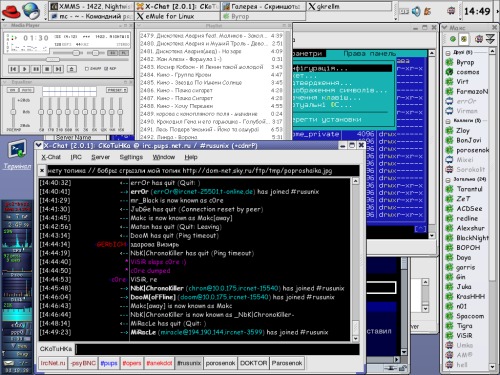
Task: Click the green online status icon in contact toolbar
Action: (453, 39)
